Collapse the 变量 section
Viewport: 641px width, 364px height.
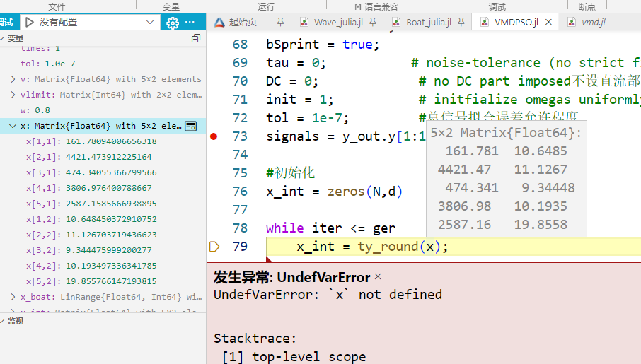(x=4, y=38)
